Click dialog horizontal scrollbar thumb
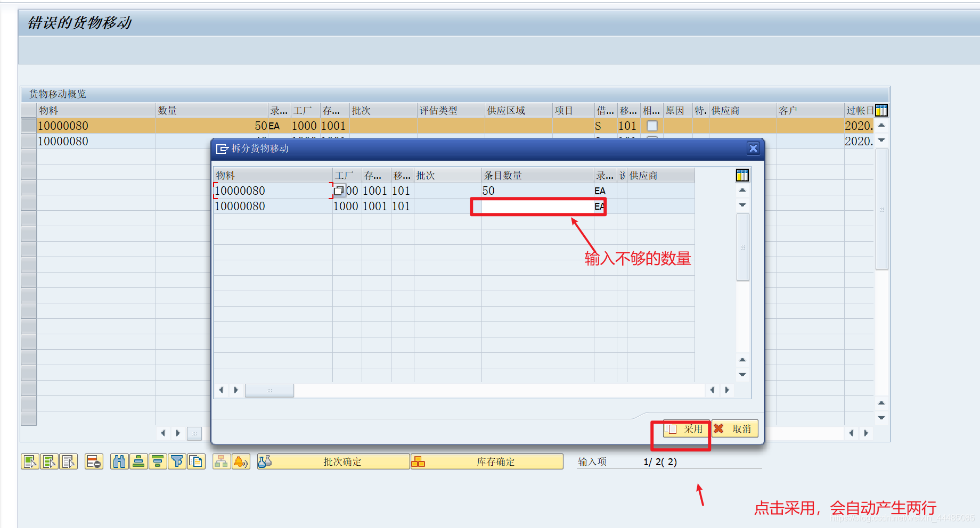This screenshot has width=980, height=528. click(x=269, y=391)
